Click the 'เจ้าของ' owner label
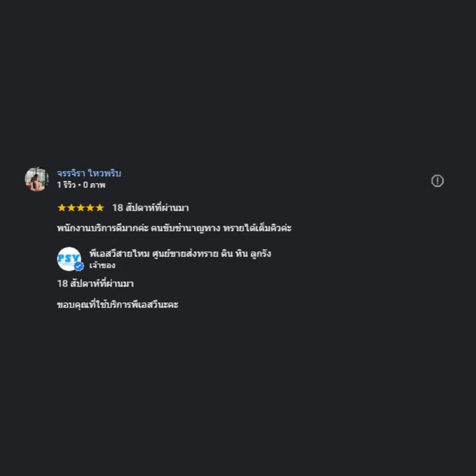 coord(102,265)
